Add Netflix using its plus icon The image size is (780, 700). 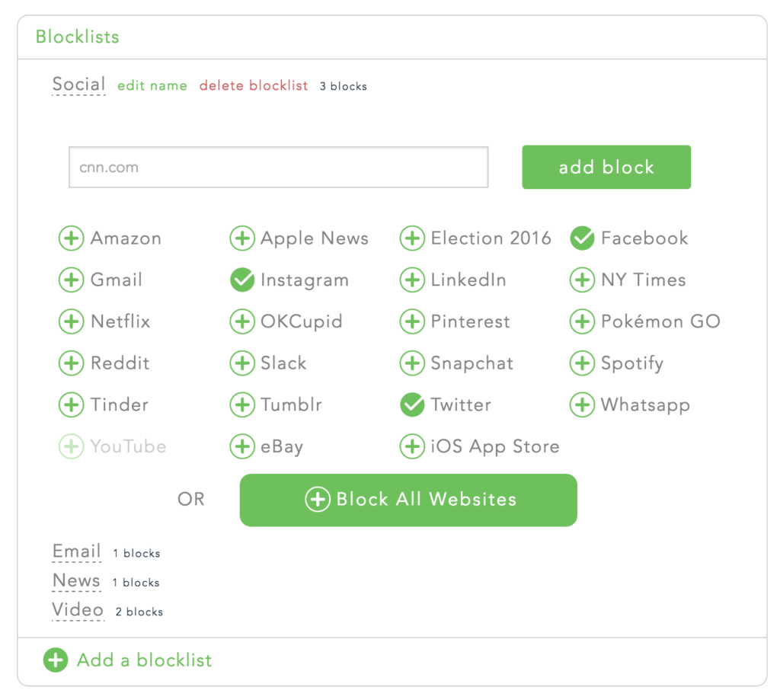pos(72,321)
